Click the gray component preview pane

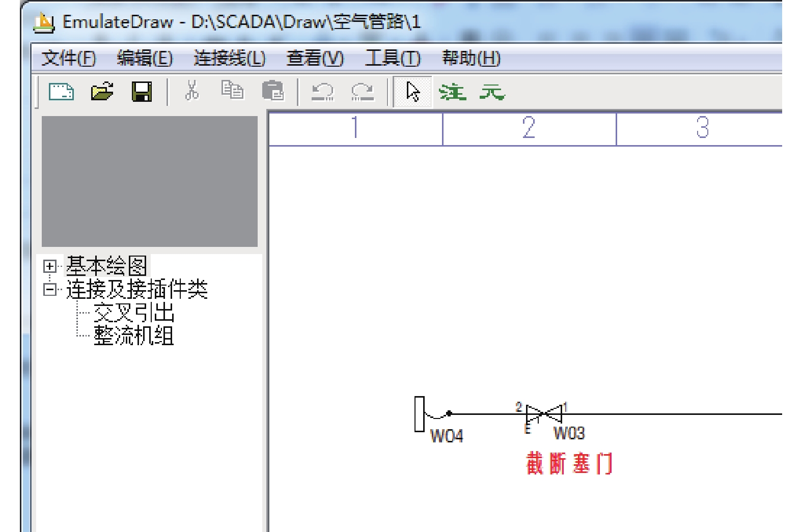tap(149, 181)
